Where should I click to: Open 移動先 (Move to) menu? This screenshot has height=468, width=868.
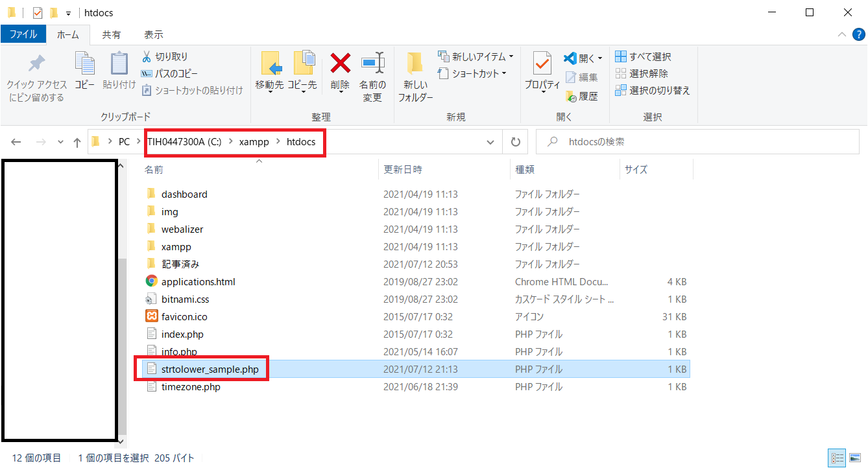269,73
